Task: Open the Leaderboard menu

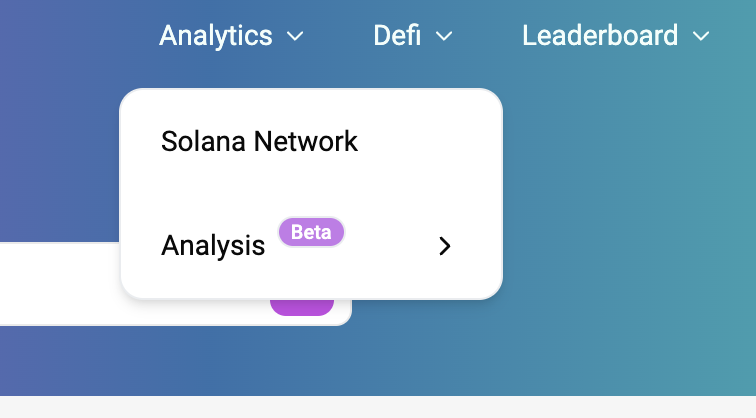Action: pyautogui.click(x=600, y=36)
